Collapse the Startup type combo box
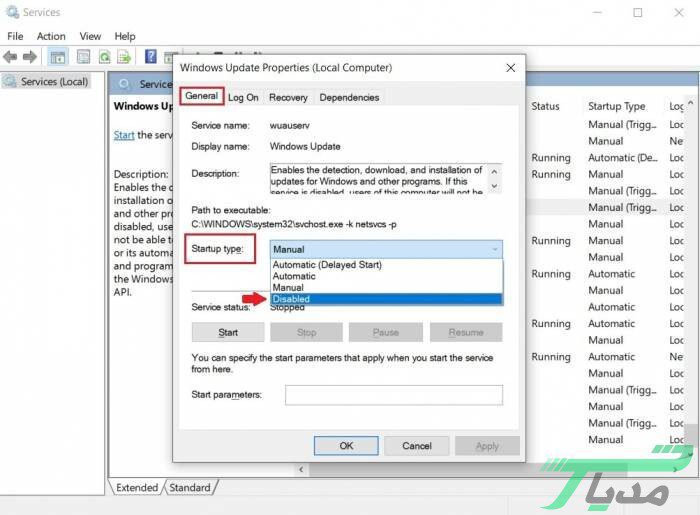The image size is (700, 515). point(493,249)
